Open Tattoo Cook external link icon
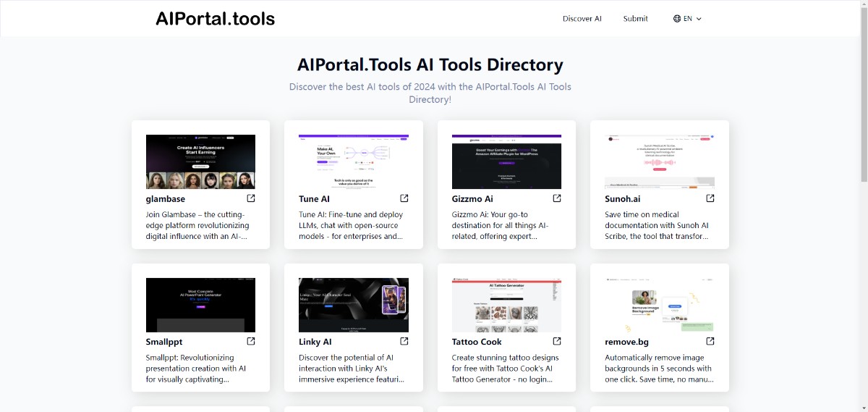This screenshot has width=868, height=412. (x=557, y=341)
